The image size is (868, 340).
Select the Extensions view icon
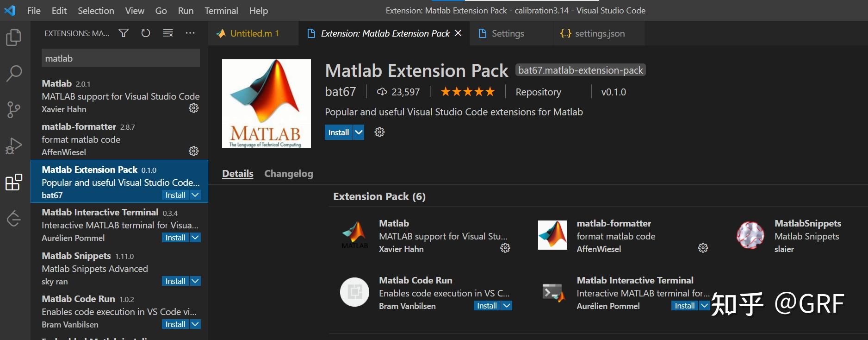(x=14, y=182)
